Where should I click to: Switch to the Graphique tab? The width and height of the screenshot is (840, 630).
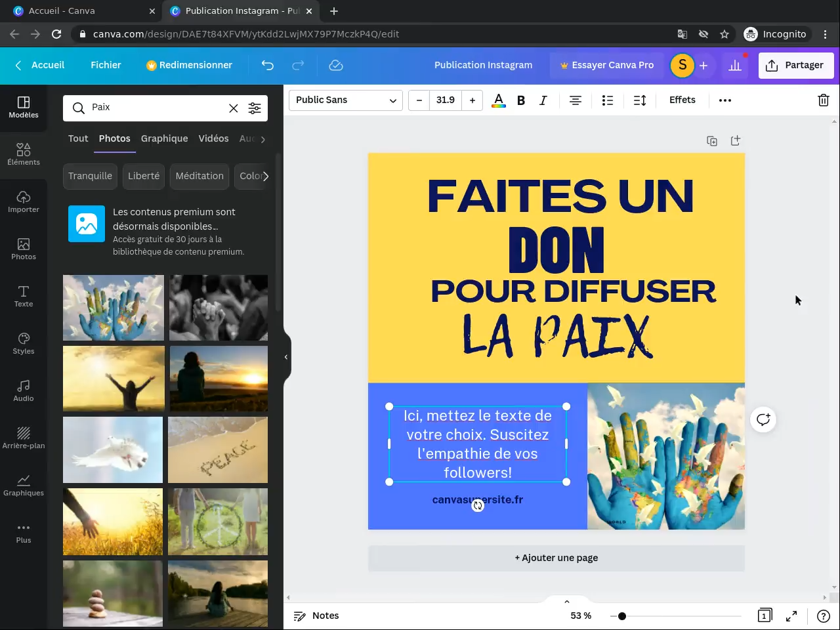[x=164, y=138]
